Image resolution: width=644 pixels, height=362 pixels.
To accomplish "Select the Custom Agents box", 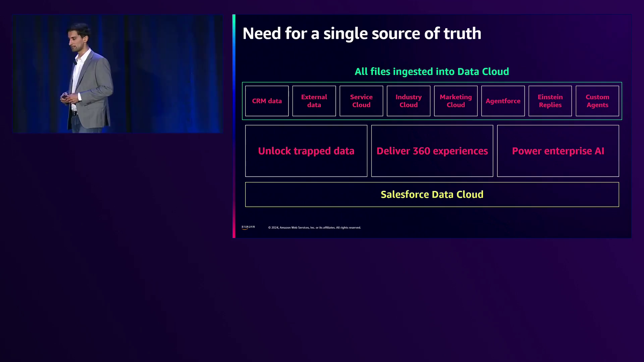I will click(597, 101).
